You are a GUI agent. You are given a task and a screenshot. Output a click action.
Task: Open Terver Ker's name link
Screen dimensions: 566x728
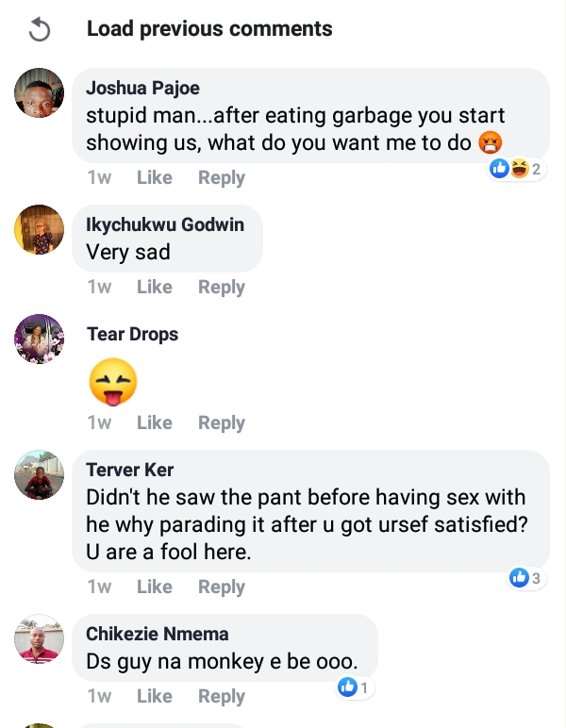[x=130, y=470]
